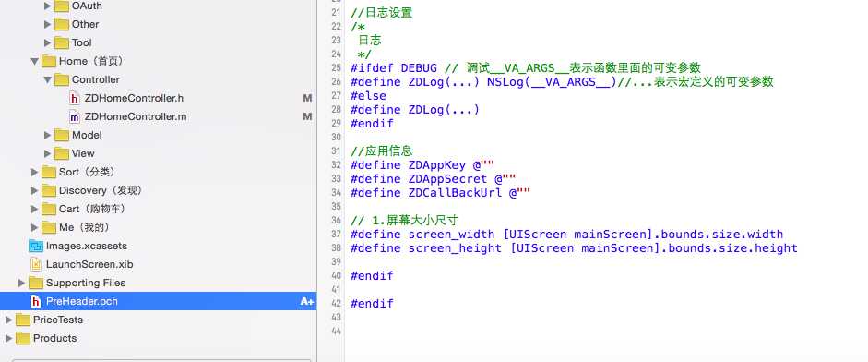This screenshot has width=868, height=362.
Task: Click the Cart（购物车）folder icon
Action: tap(49, 209)
